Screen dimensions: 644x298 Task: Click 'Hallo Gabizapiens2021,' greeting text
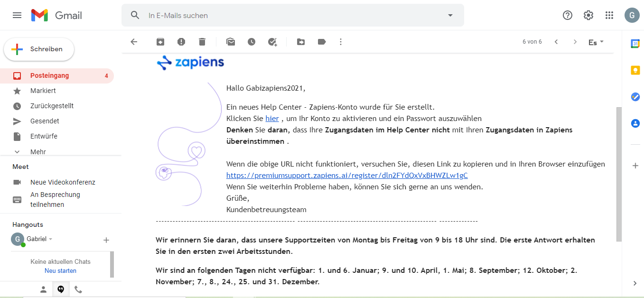click(x=266, y=88)
